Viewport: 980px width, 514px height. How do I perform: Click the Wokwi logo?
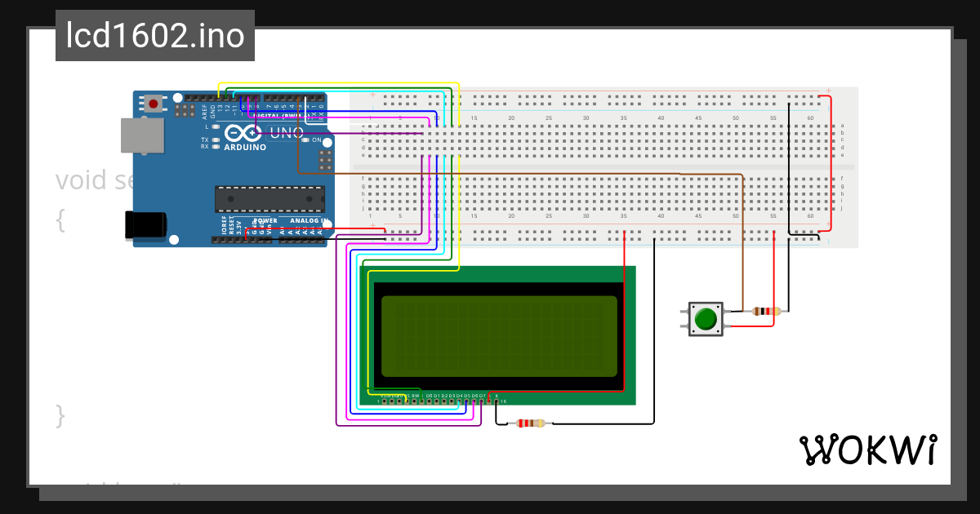[868, 450]
